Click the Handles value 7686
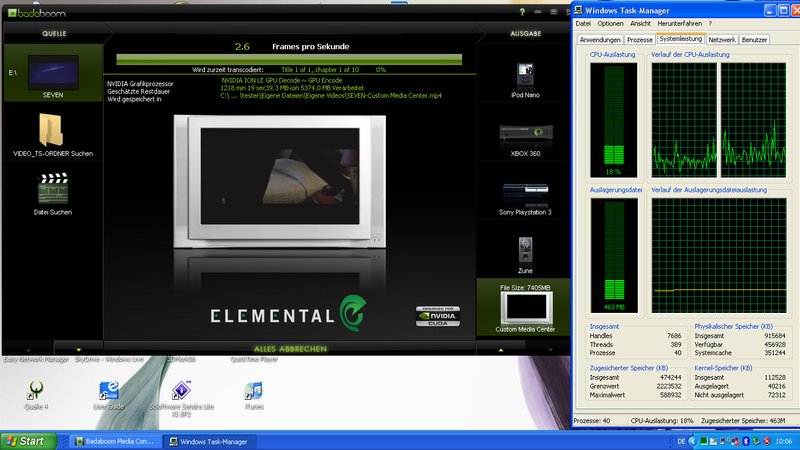This screenshot has height=450, width=800. pos(674,336)
